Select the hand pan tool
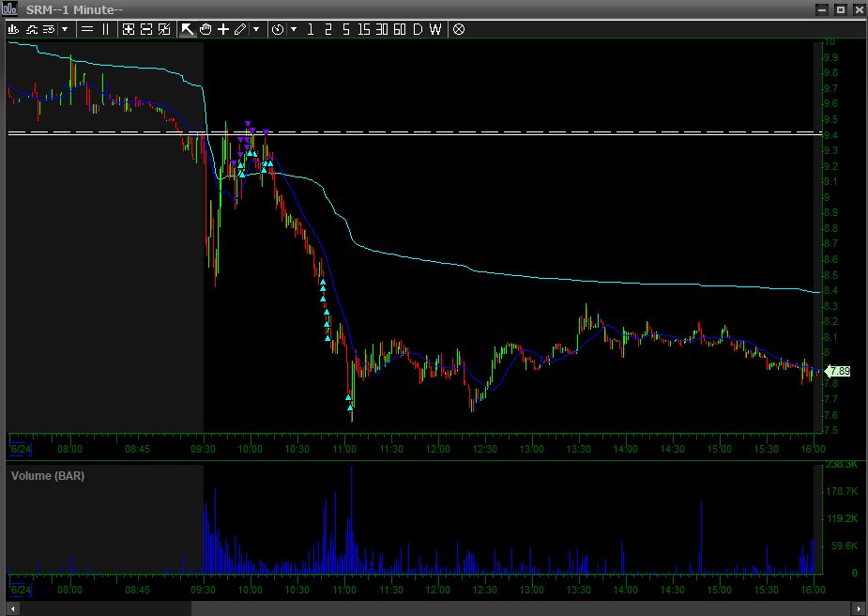The image size is (868, 616). pyautogui.click(x=206, y=29)
